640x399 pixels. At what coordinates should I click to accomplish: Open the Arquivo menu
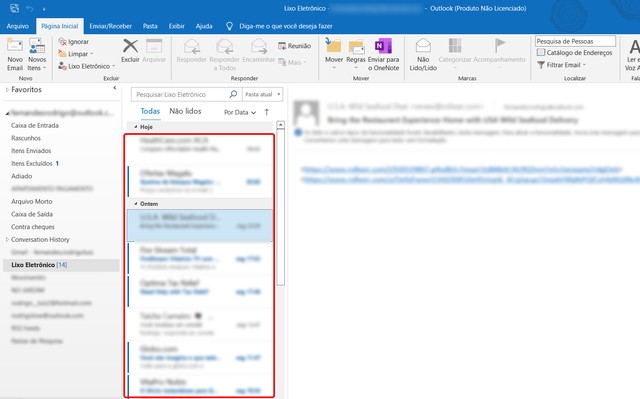18,26
